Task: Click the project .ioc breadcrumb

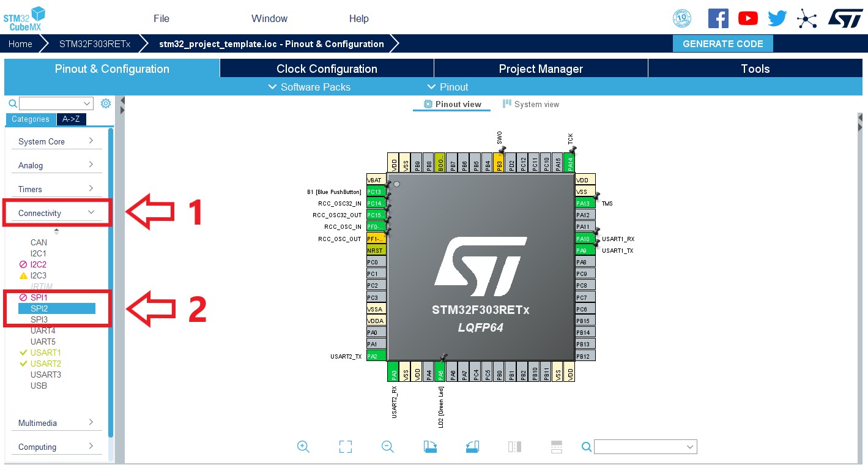Action: (272, 44)
